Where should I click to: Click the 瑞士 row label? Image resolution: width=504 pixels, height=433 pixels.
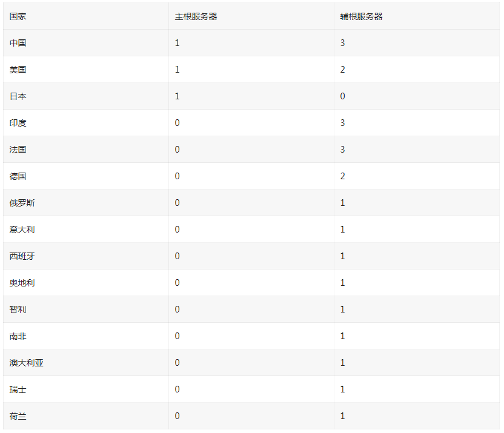(x=18, y=389)
